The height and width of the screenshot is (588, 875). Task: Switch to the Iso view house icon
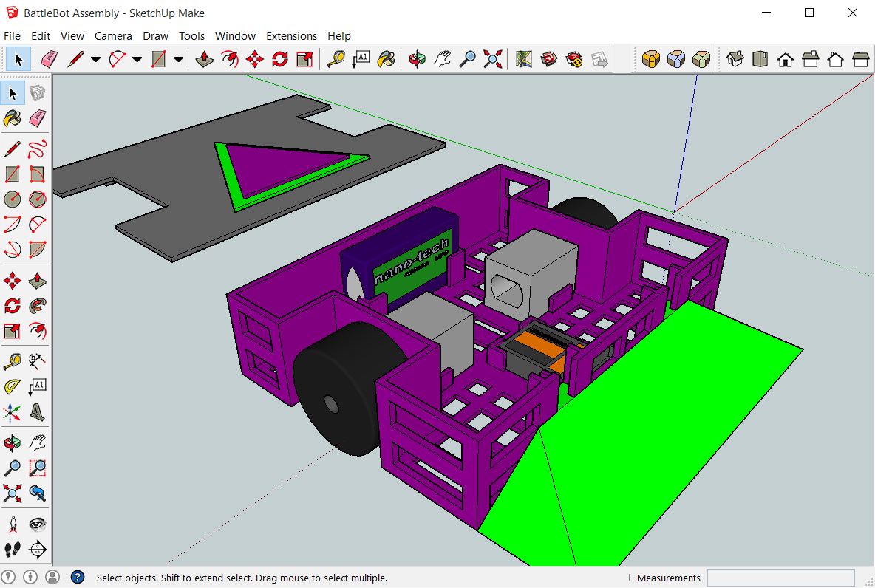pos(735,59)
